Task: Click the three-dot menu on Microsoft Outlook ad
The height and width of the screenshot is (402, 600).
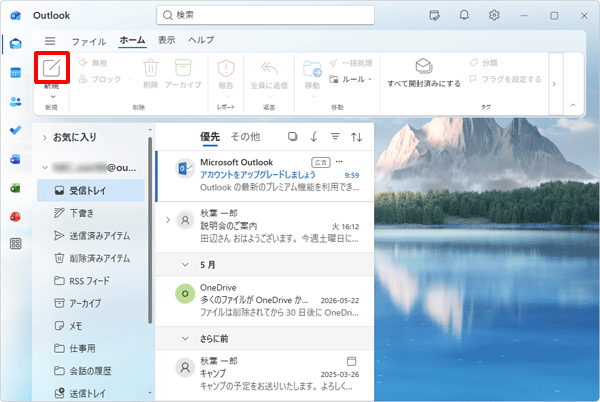Action: coord(339,162)
